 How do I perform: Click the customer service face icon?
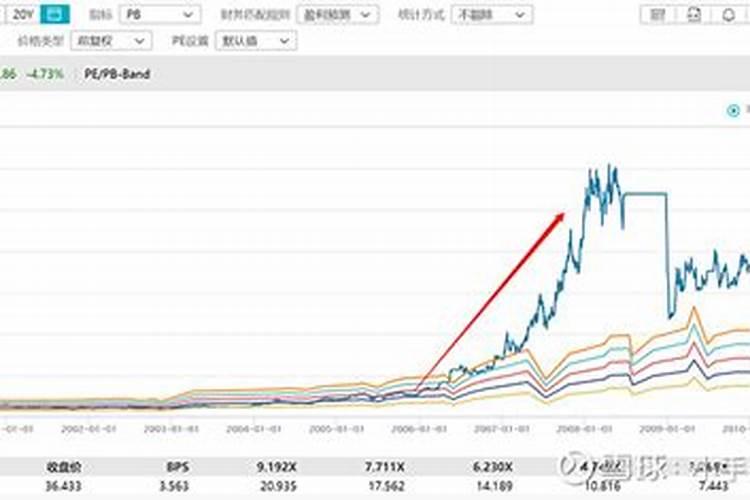[x=694, y=15]
